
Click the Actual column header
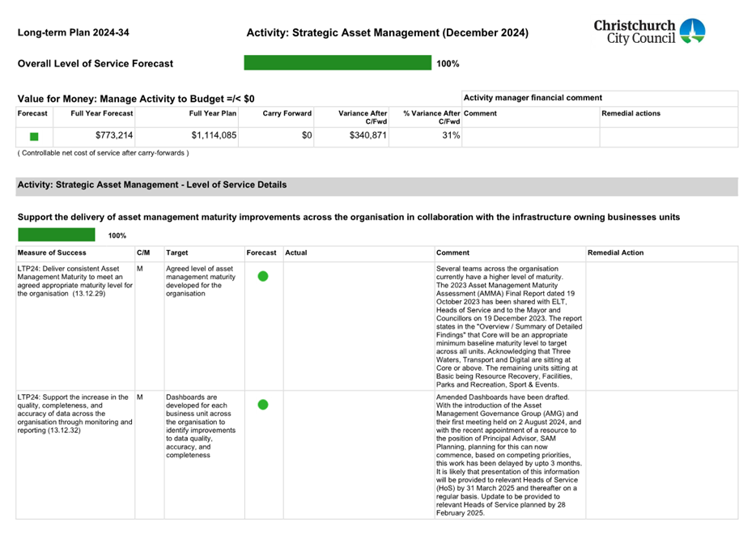(x=296, y=253)
